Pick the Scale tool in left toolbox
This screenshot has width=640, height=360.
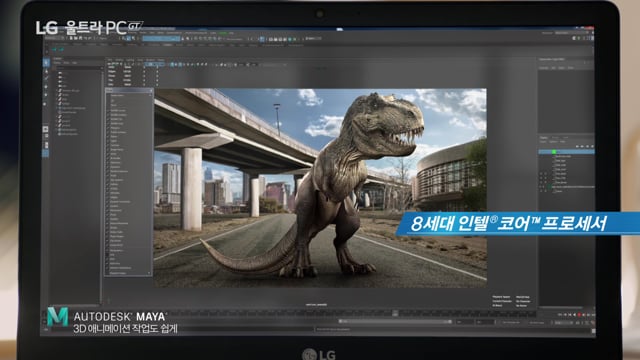click(x=46, y=104)
